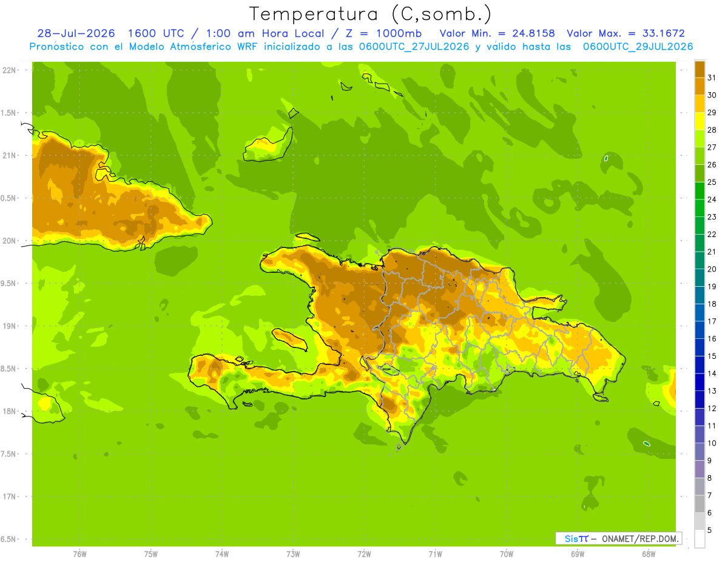Click the colorbar label "26"
Image resolution: width=728 pixels, height=562 pixels.
point(712,165)
